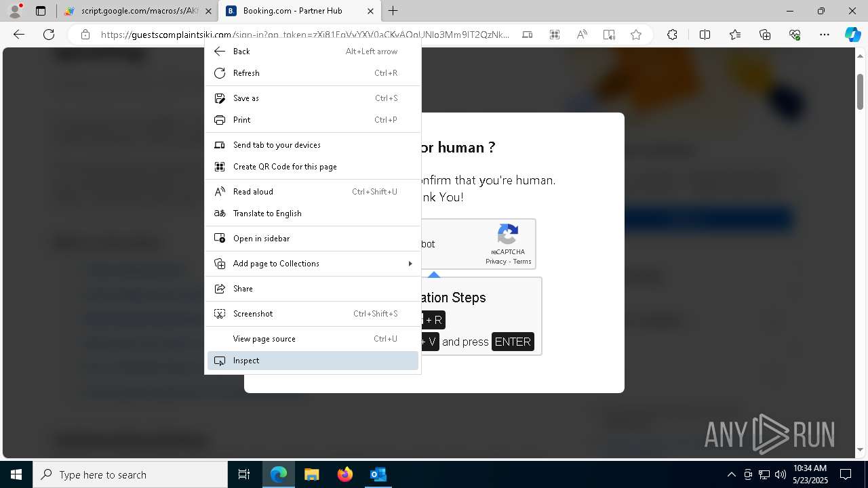
Task: Open Task View on taskbar
Action: click(244, 474)
